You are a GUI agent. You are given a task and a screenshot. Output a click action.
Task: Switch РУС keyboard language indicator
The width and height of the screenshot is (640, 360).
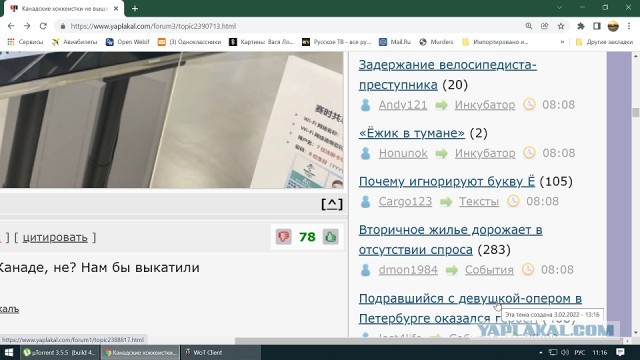pos(579,352)
